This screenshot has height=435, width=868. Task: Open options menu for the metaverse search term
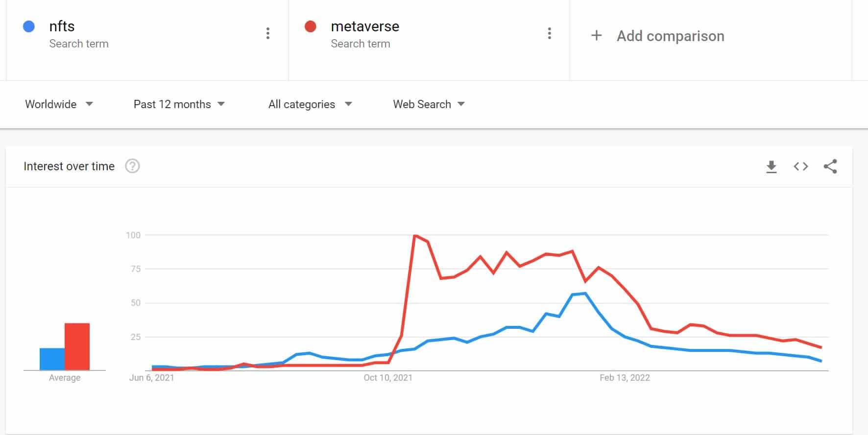coord(550,33)
